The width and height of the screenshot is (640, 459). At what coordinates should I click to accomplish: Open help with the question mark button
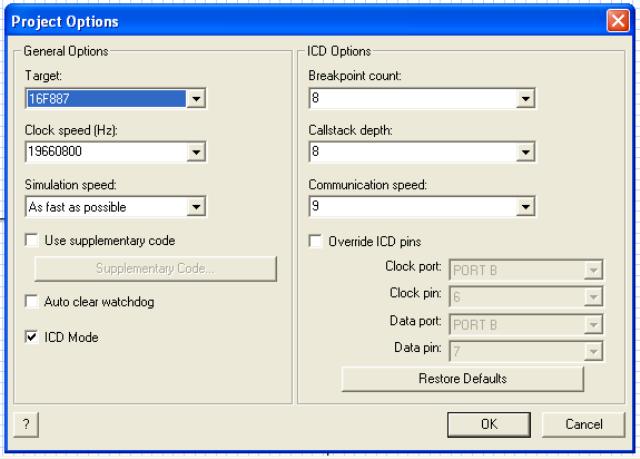[26, 424]
